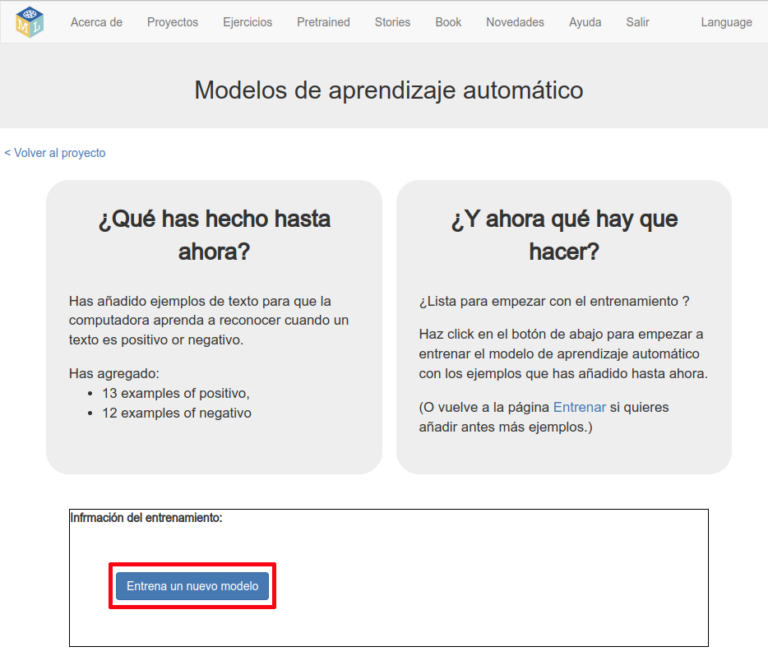Click the Book navigation link
This screenshot has width=768, height=656.
448,22
